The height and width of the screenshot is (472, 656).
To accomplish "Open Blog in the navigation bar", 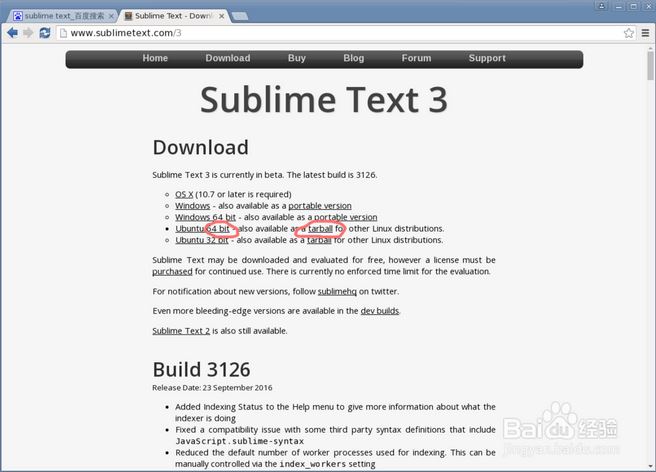I will point(354,58).
